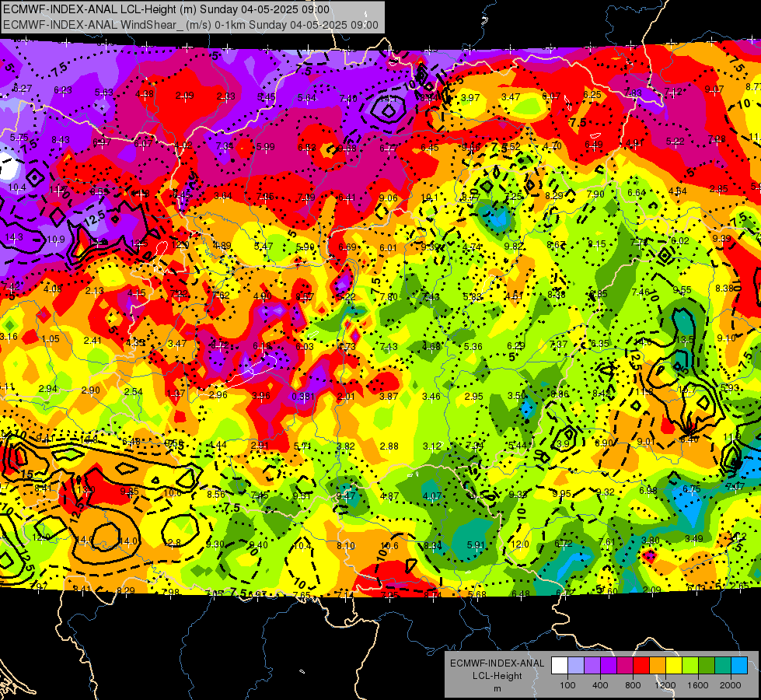Select the lime green legend swatch
Image resolution: width=761 pixels, height=700 pixels.
click(x=690, y=666)
